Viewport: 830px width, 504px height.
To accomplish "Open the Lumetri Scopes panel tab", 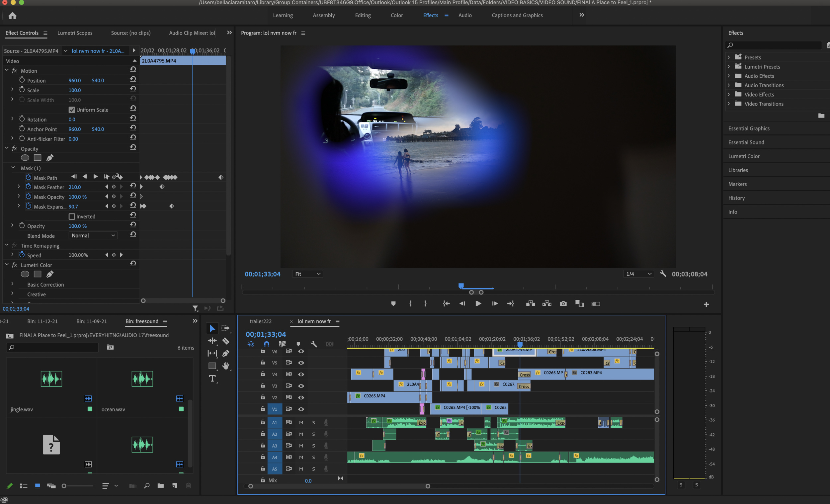I will (75, 33).
